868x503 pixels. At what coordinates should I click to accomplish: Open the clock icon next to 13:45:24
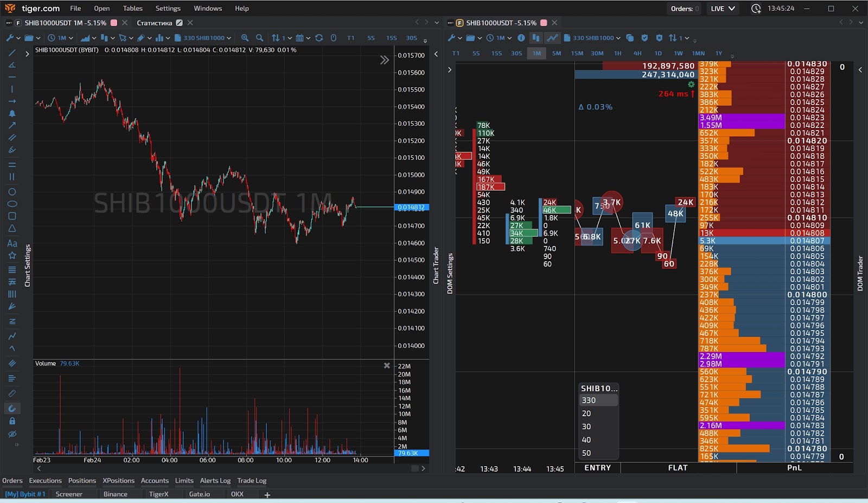(x=756, y=9)
